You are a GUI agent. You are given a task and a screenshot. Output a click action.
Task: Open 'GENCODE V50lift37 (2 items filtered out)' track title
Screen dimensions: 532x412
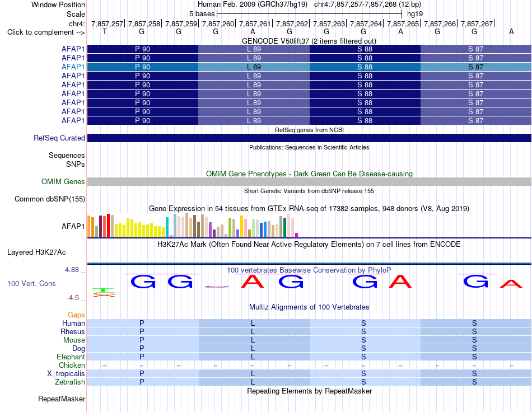click(x=309, y=41)
